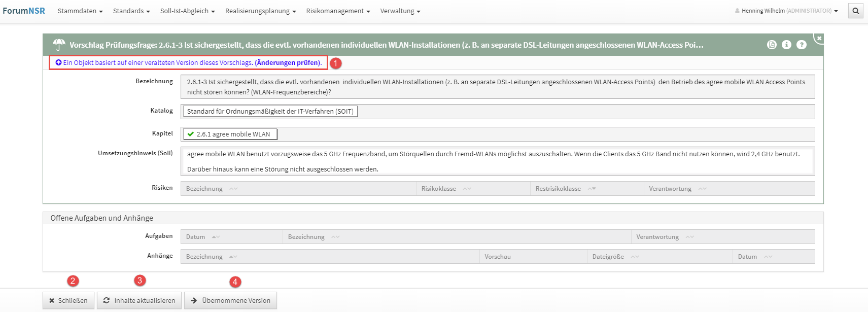Image resolution: width=868 pixels, height=312 pixels.
Task: Click the Änderungen prüfen link
Action: pos(288,63)
